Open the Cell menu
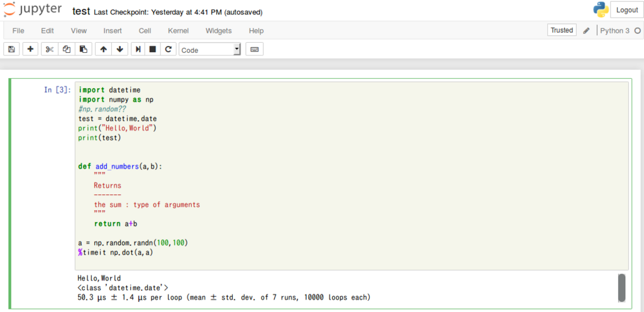Image resolution: width=644 pixels, height=312 pixels. pyautogui.click(x=145, y=31)
